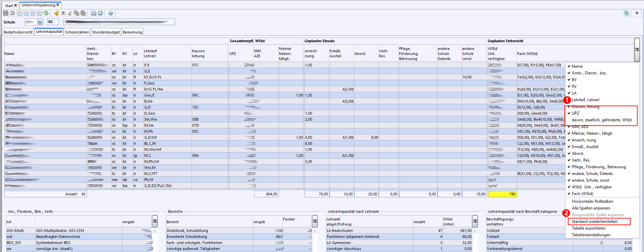Toggle 'Amts-, Dienst-, bez.' column entry
This screenshot has width=644, height=252.
(589, 73)
